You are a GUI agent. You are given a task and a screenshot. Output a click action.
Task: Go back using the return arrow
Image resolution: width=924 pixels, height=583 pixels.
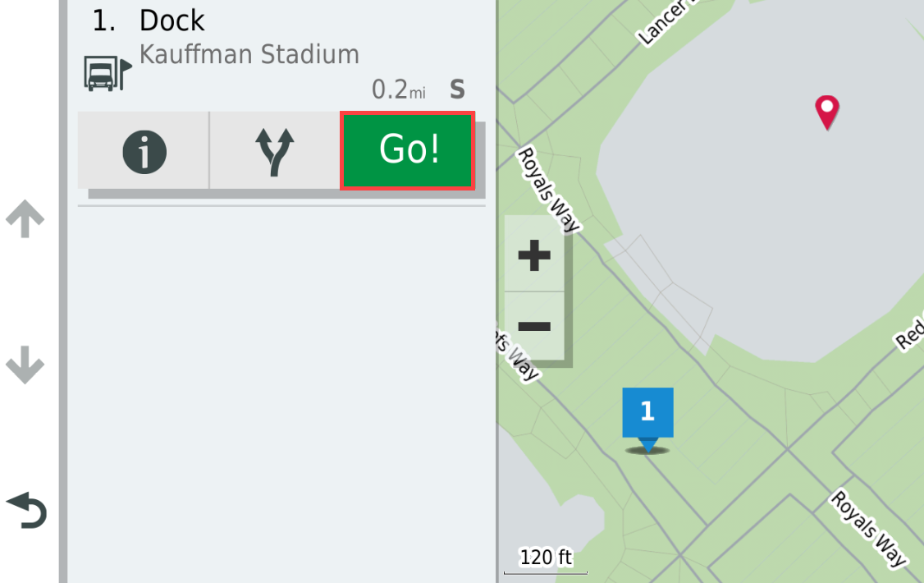click(27, 510)
